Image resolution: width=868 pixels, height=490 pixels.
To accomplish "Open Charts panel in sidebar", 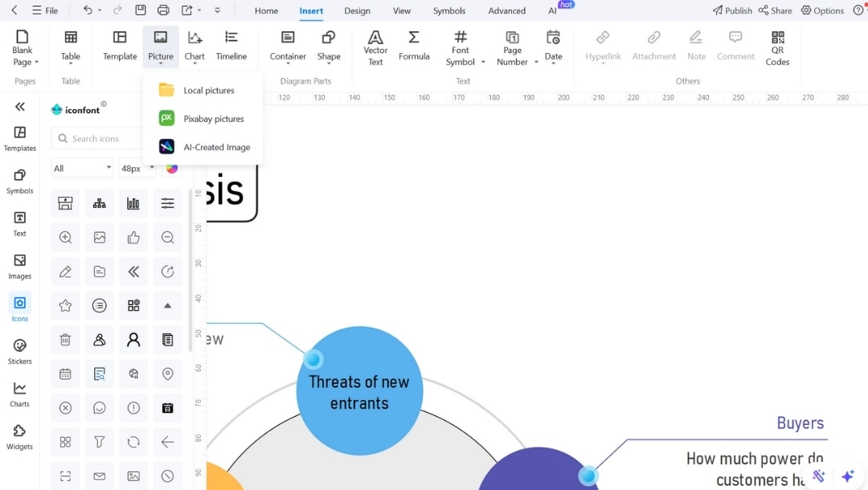I will [x=20, y=394].
